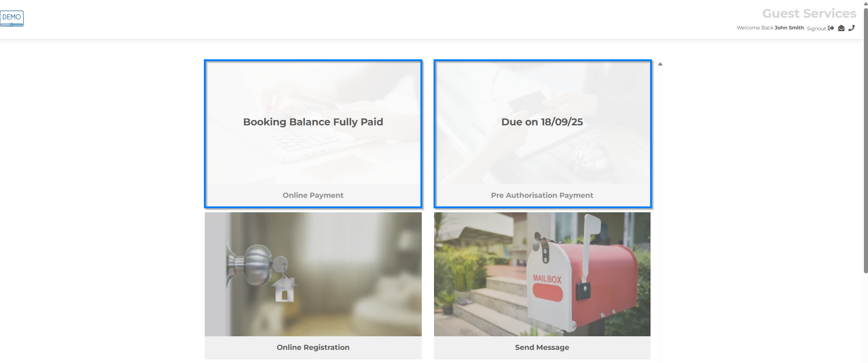Click the house keychain on the door key
Viewport: 868px width, 363px height.
click(x=284, y=290)
